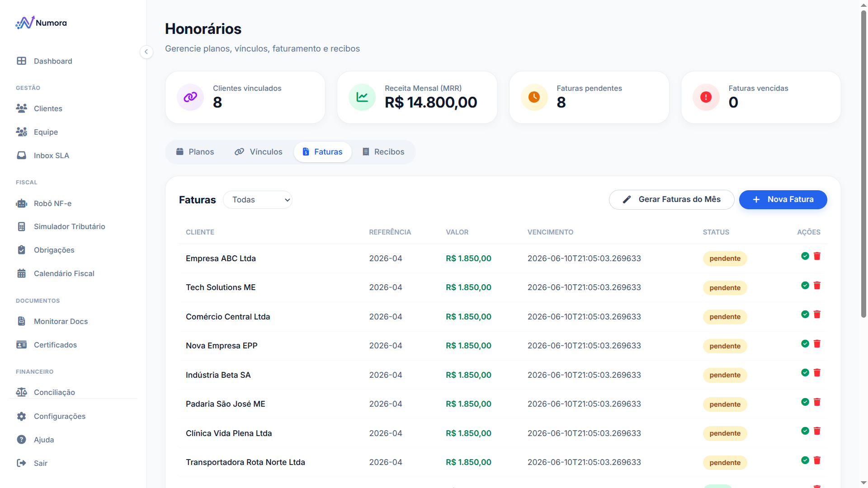Switch to the Recibos tab
868x488 pixels.
click(383, 152)
